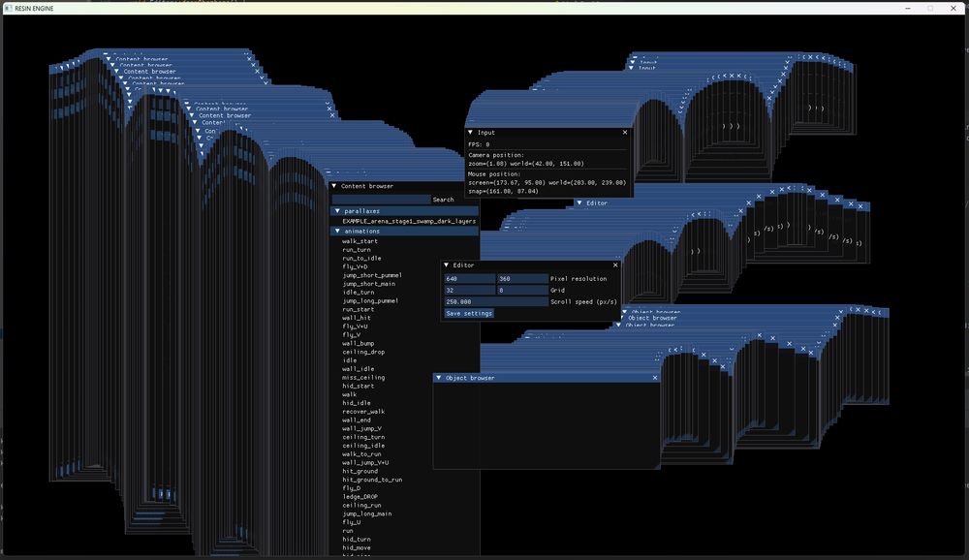The width and height of the screenshot is (969, 560).
Task: Select the "jump_long_pummel" animation
Action: (x=370, y=301)
